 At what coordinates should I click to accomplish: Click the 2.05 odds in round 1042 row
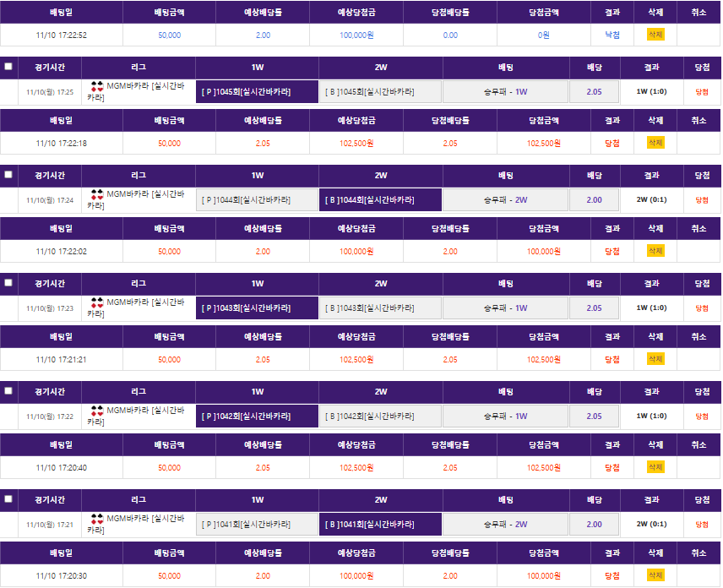[594, 416]
